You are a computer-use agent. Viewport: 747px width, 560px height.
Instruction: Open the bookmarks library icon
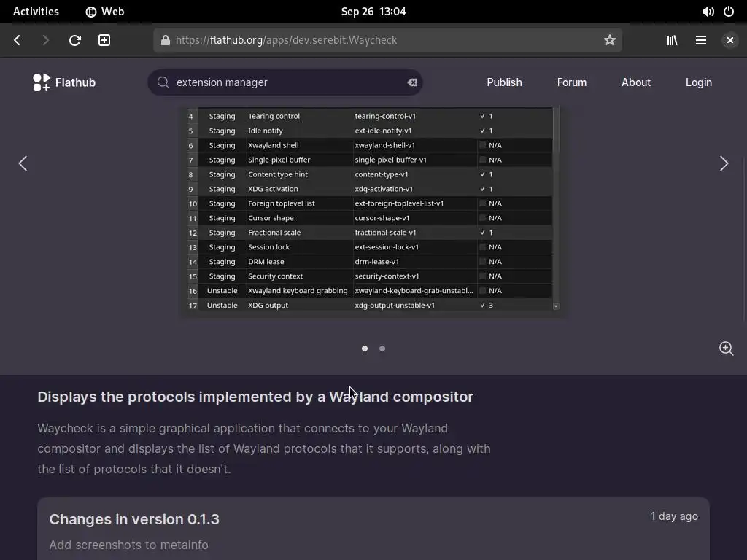click(672, 41)
